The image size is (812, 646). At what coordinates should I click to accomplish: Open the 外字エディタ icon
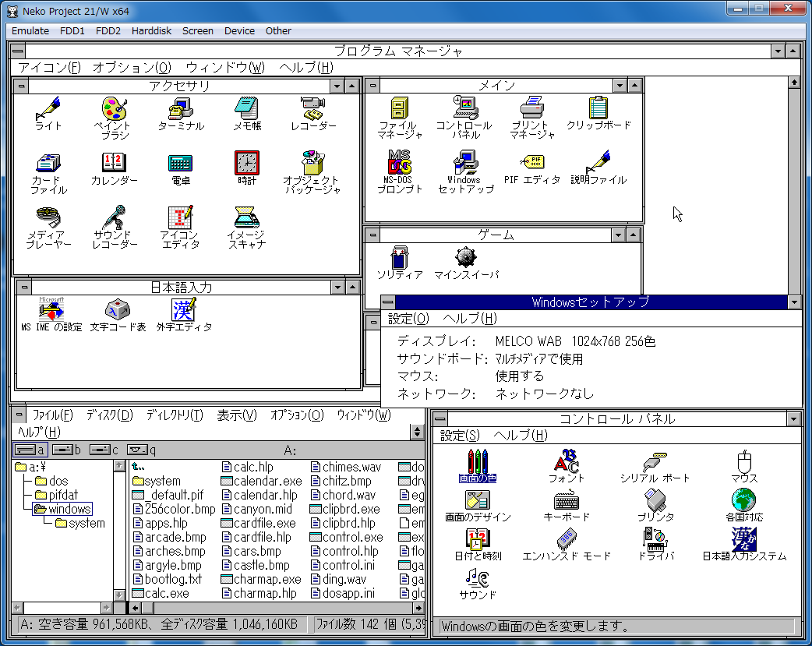click(184, 309)
